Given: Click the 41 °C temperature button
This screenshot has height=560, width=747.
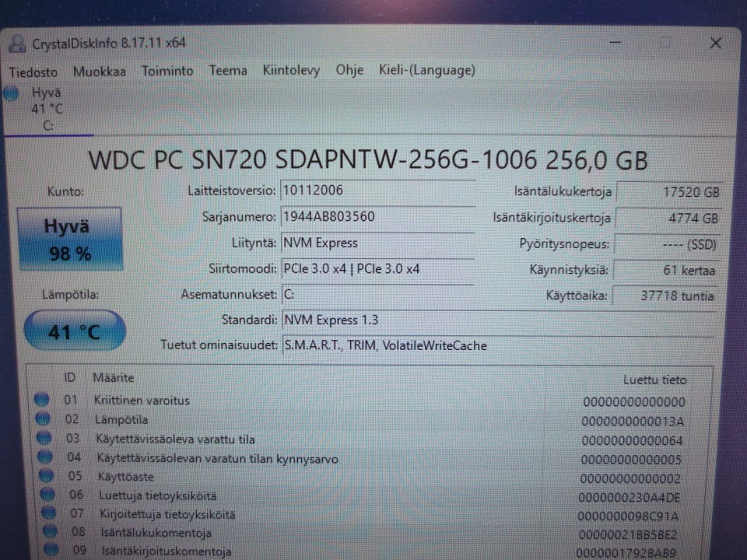Looking at the screenshot, I should tap(75, 331).
